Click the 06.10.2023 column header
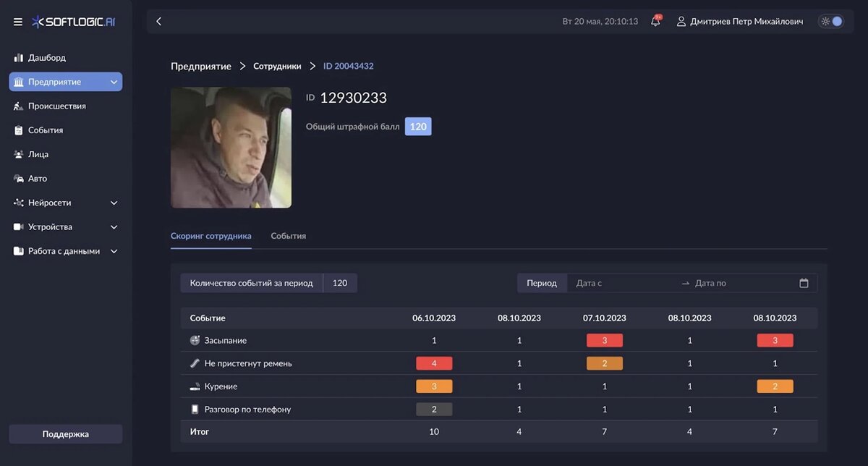868x466 pixels. [434, 318]
